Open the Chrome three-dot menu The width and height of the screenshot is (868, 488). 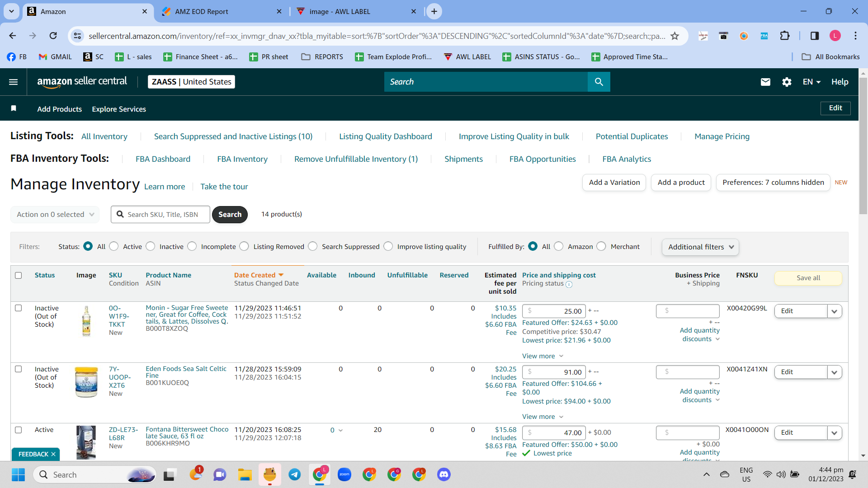[x=855, y=36]
